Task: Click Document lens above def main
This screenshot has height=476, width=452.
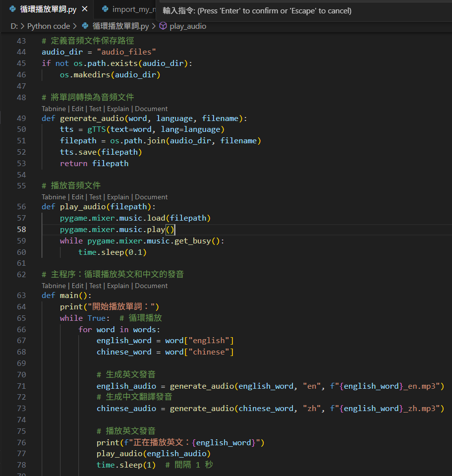Action: (151, 286)
